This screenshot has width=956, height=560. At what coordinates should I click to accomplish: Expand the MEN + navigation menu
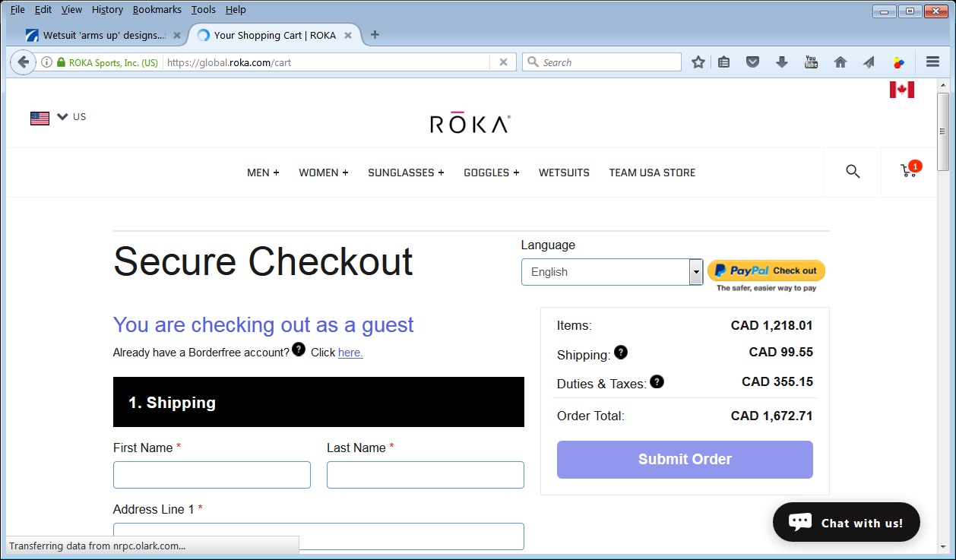263,172
